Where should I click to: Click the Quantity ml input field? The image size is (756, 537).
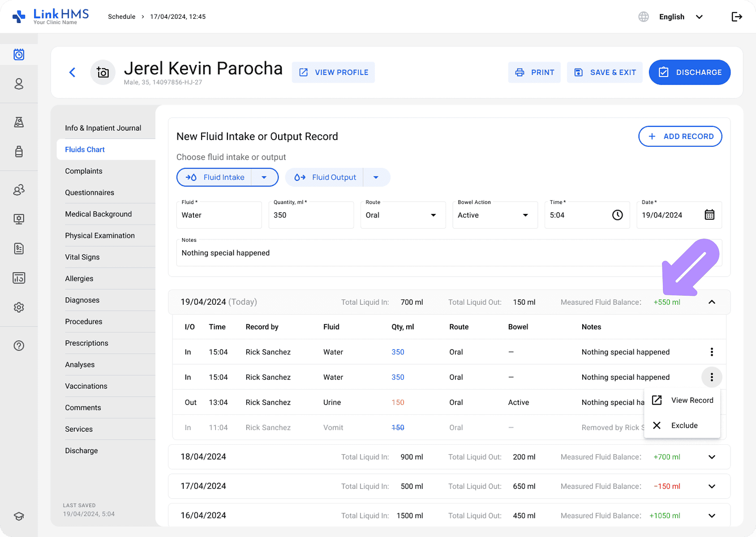311,215
